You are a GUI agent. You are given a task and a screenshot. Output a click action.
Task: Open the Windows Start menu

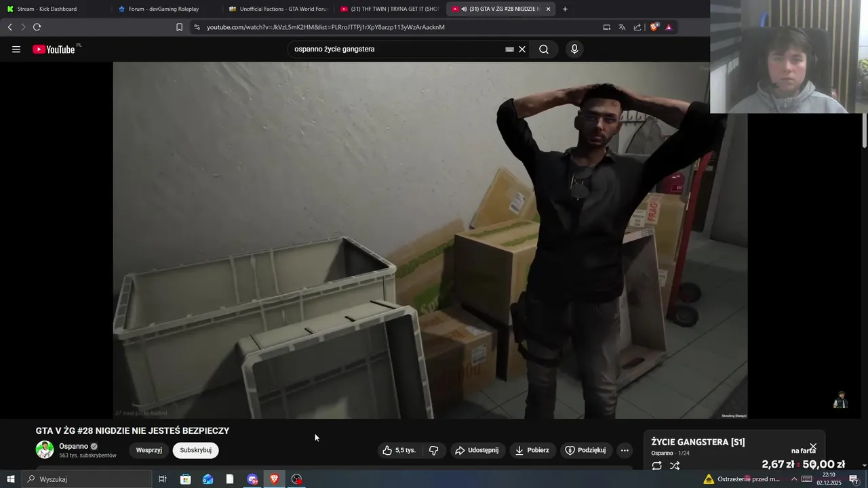pos(10,479)
